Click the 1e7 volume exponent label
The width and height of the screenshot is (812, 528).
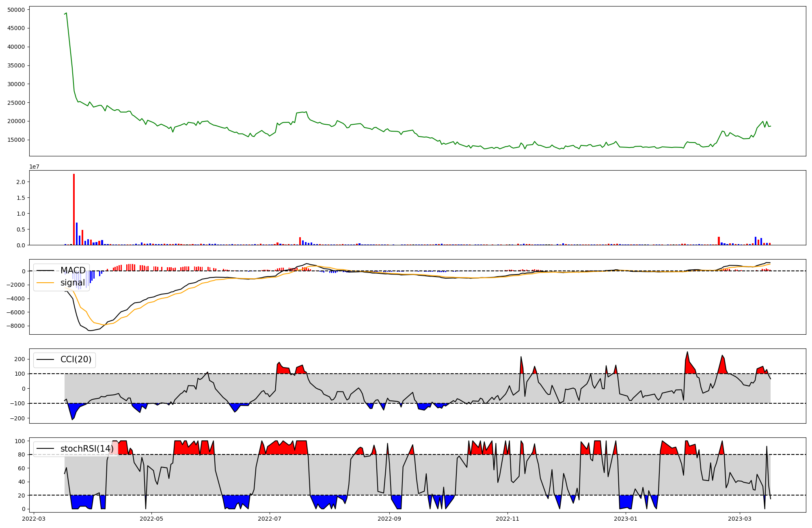point(34,167)
